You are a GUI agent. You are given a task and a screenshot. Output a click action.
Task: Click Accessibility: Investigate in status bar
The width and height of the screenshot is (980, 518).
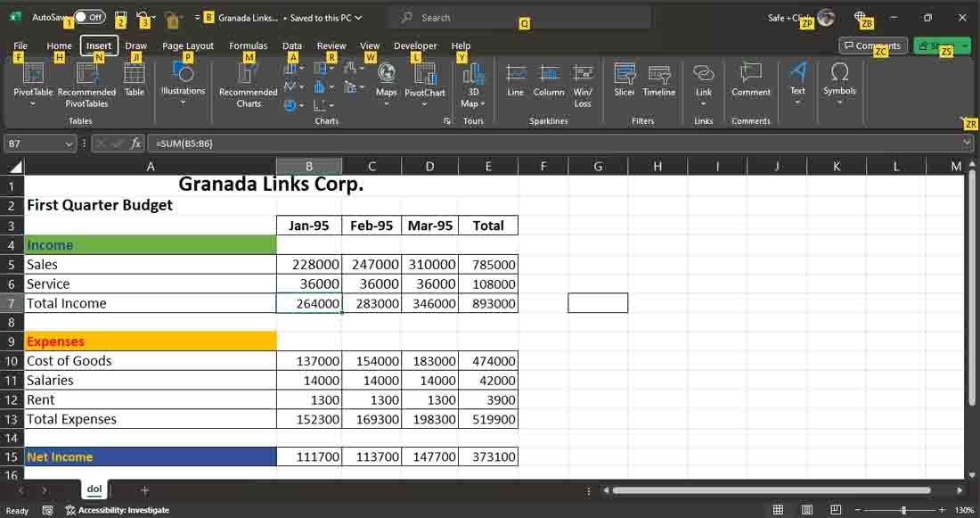[x=118, y=511]
